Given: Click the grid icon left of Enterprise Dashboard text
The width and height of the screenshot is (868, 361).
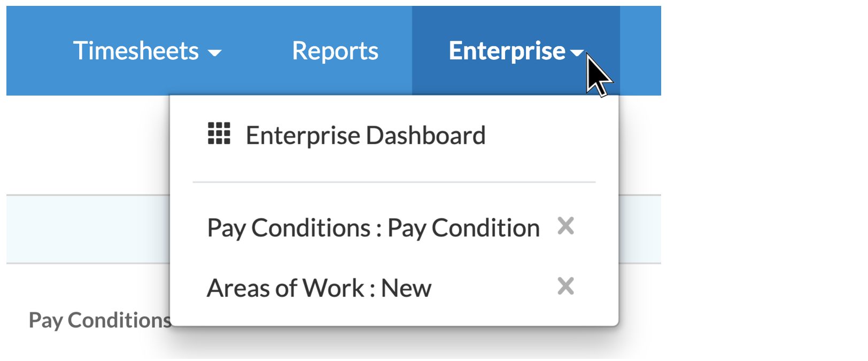Looking at the screenshot, I should point(220,135).
